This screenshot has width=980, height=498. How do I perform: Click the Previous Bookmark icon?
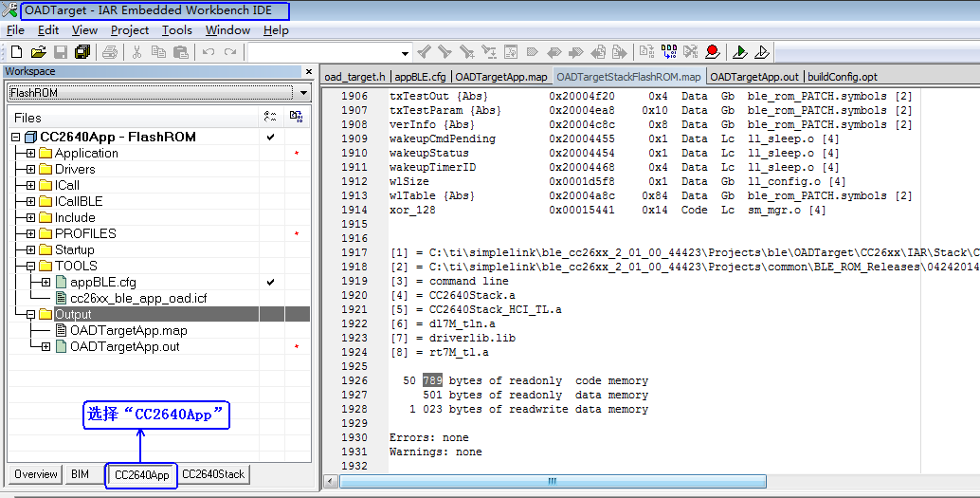click(x=554, y=52)
